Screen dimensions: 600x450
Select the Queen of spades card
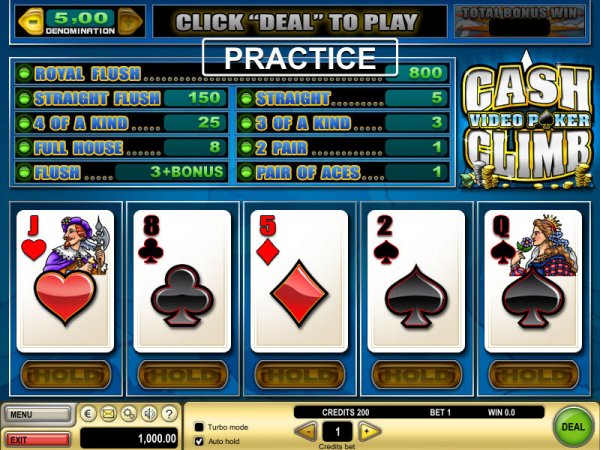[x=533, y=280]
